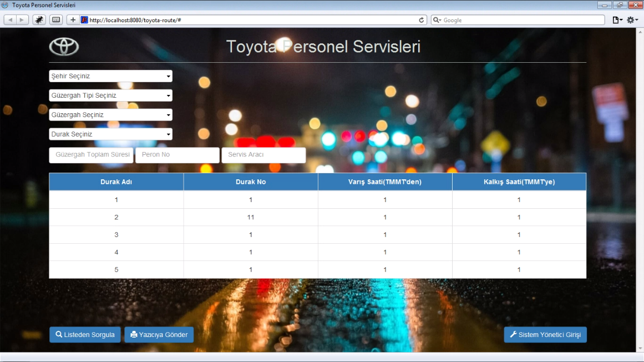This screenshot has width=644, height=362.
Task: Click the site favicon in address bar
Action: tap(84, 20)
